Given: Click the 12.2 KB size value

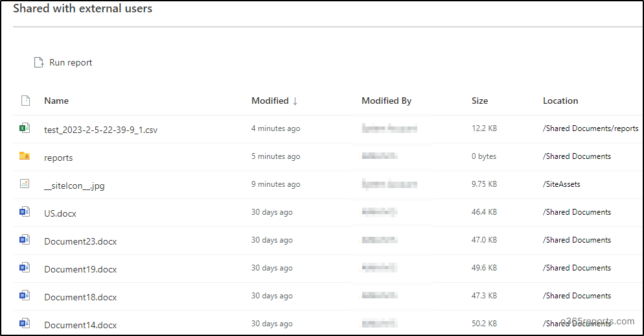Looking at the screenshot, I should pos(484,128).
